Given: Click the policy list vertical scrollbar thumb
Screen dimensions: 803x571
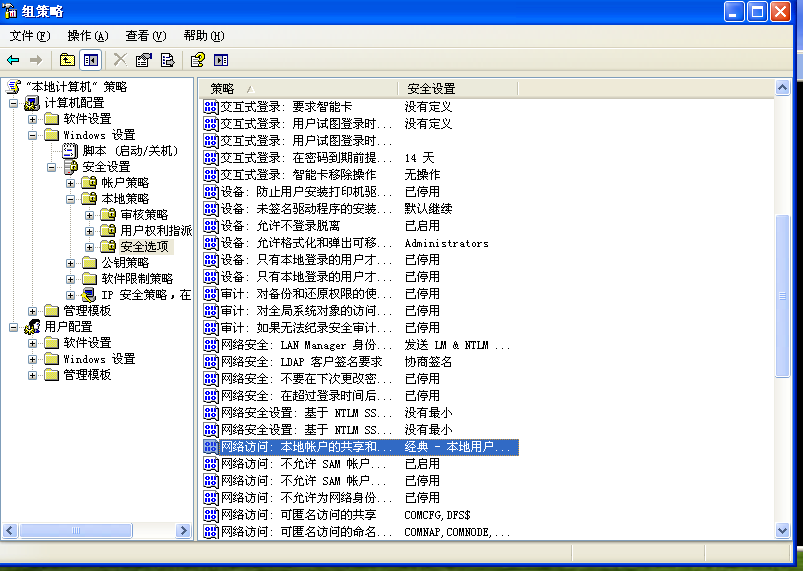Looking at the screenshot, I should click(x=782, y=296).
